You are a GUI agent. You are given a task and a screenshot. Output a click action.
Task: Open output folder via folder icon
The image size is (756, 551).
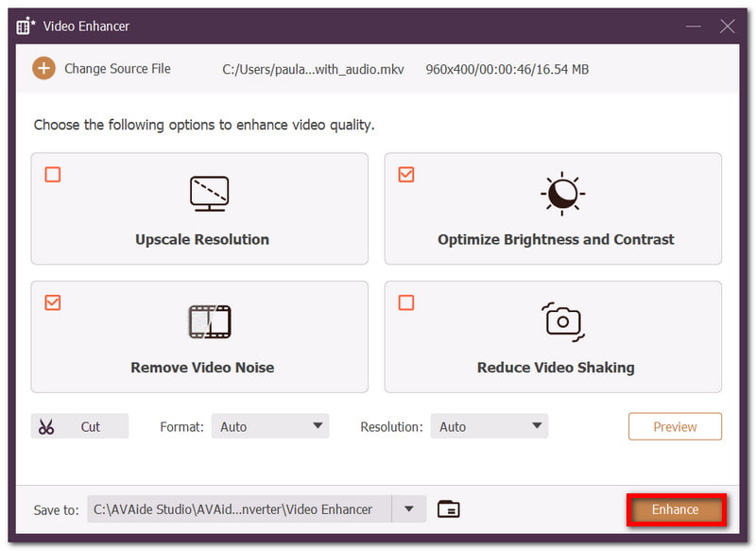pyautogui.click(x=448, y=509)
